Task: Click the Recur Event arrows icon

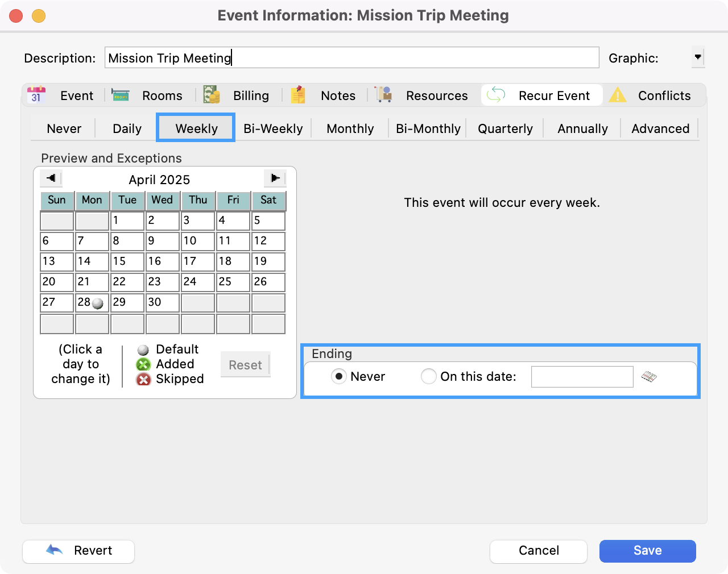Action: click(x=496, y=95)
